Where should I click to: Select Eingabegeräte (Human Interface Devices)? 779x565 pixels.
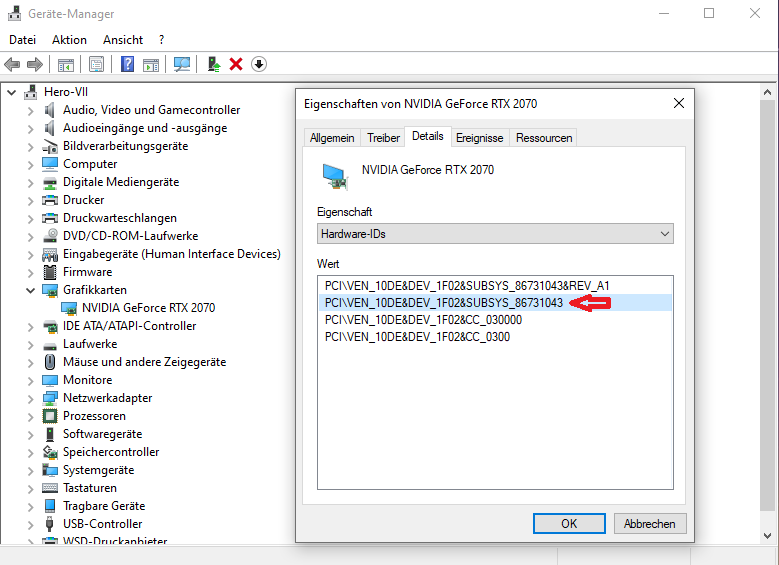tap(171, 254)
